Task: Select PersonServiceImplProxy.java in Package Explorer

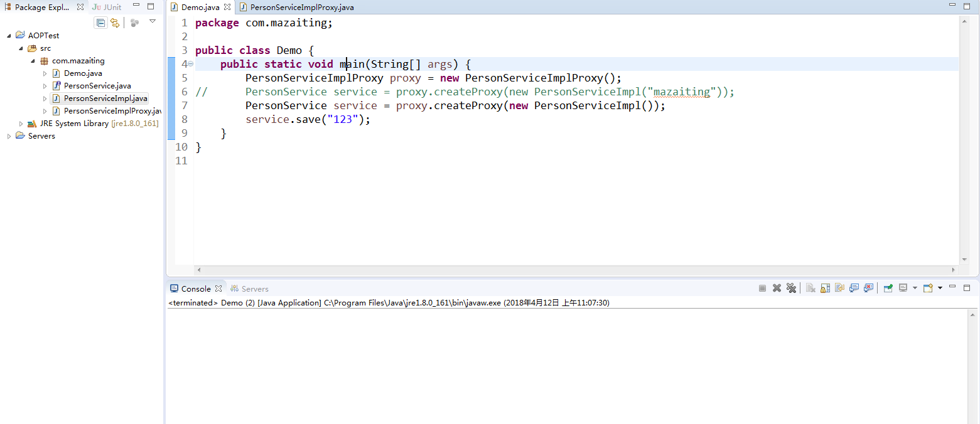Action: [x=107, y=111]
